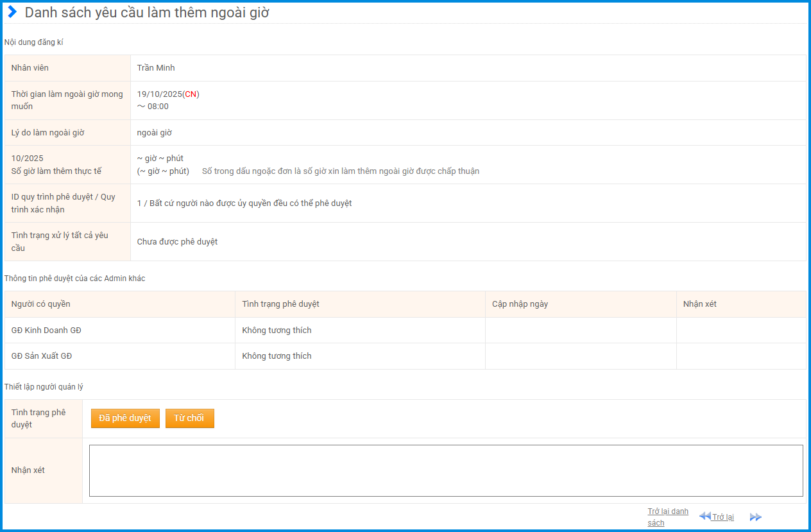The height and width of the screenshot is (532, 811).
Task: Focus the Nhận xét comment text box
Action: click(445, 470)
